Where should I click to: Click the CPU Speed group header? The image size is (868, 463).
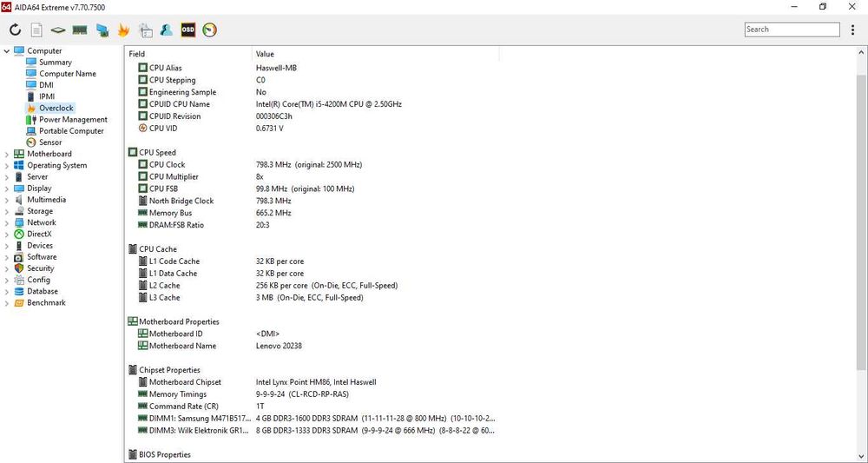(x=157, y=152)
